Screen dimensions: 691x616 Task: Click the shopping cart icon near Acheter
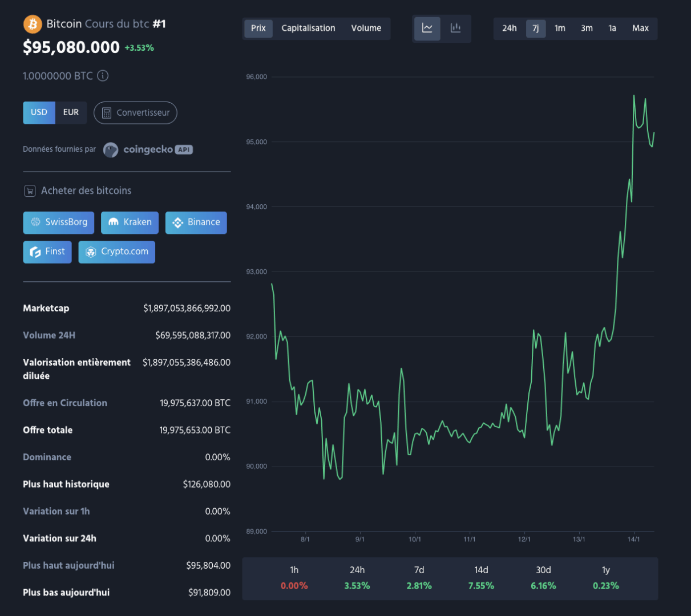(30, 191)
